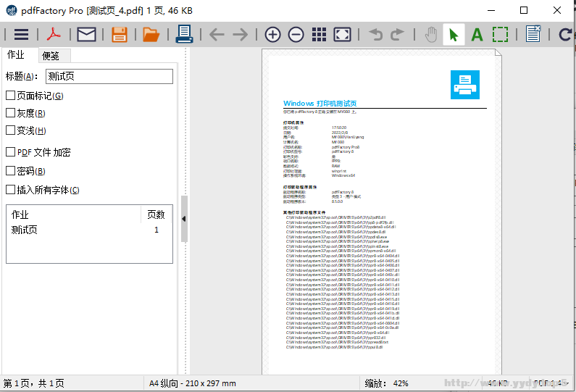The width and height of the screenshot is (576, 392).
Task: Select the green arrow pointer tool
Action: 454,35
